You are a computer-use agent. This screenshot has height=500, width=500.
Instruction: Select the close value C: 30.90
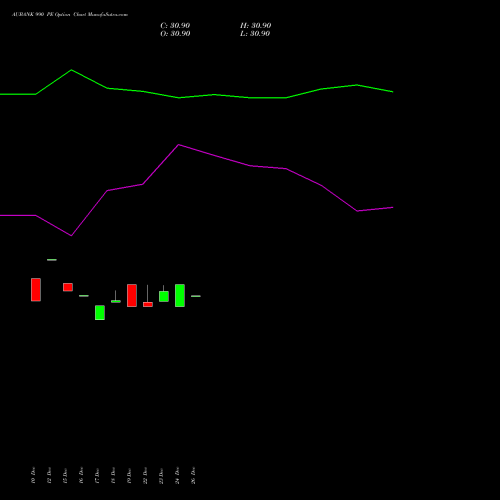tap(175, 26)
